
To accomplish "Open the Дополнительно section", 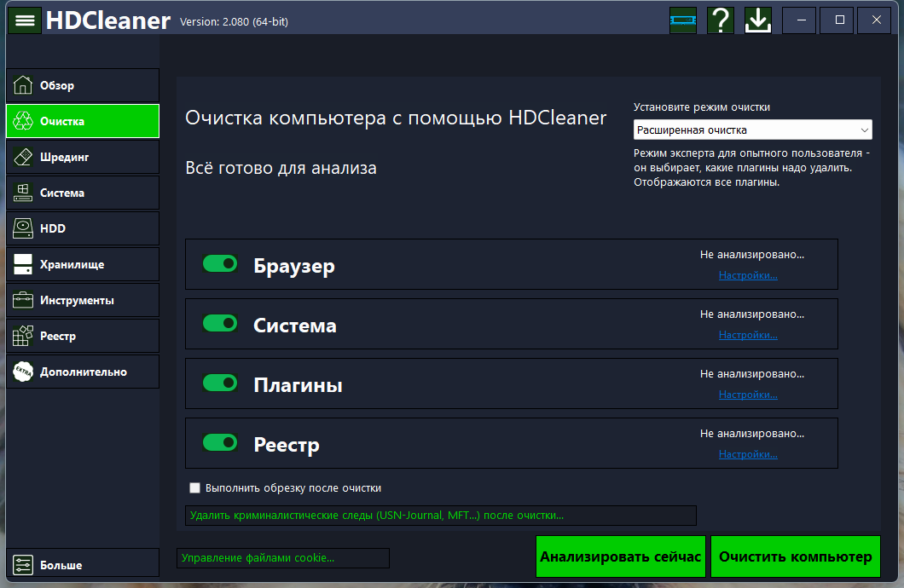I will [x=83, y=372].
